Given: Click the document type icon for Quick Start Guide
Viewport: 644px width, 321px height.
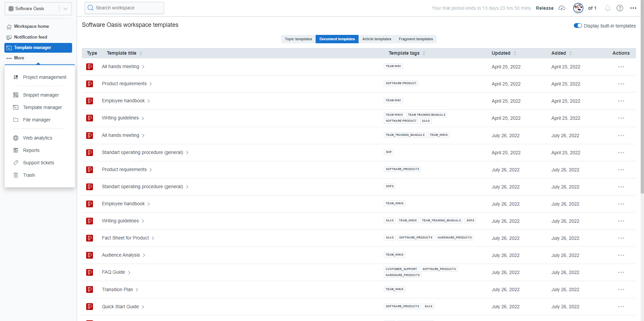Looking at the screenshot, I should click(x=90, y=307).
